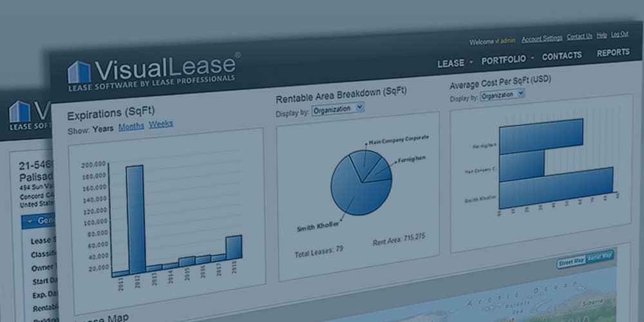Click the "Welcome vl admin" text
Screen dimensions: 644x322
493,41
